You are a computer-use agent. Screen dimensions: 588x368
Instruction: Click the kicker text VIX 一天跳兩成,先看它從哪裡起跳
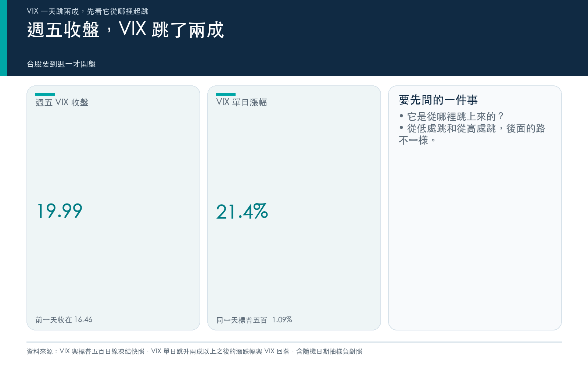87,11
